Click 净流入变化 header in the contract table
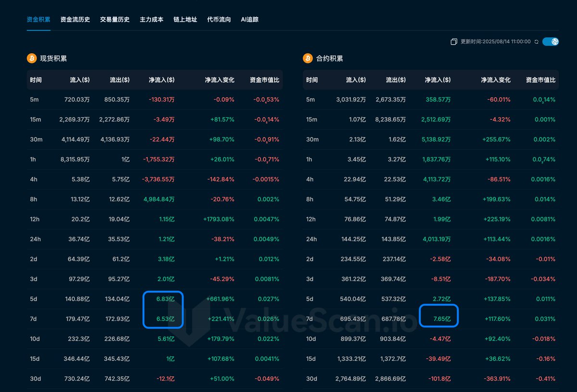 pos(496,80)
